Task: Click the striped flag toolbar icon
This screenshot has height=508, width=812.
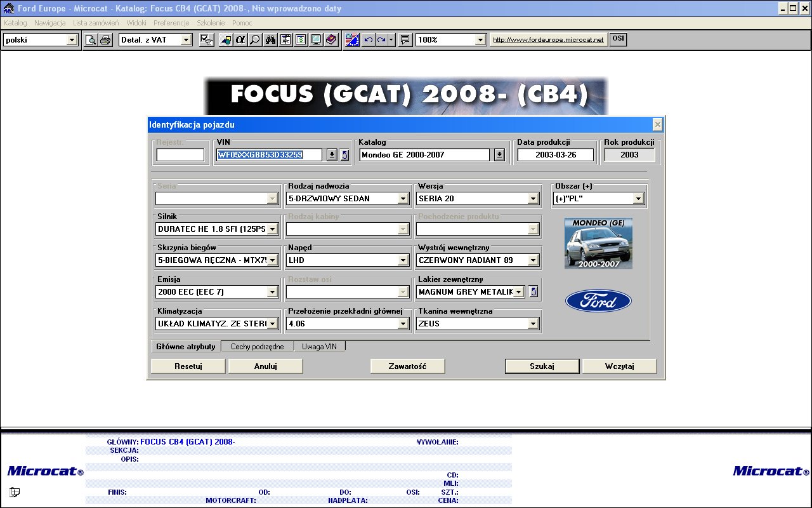Action: (x=353, y=40)
